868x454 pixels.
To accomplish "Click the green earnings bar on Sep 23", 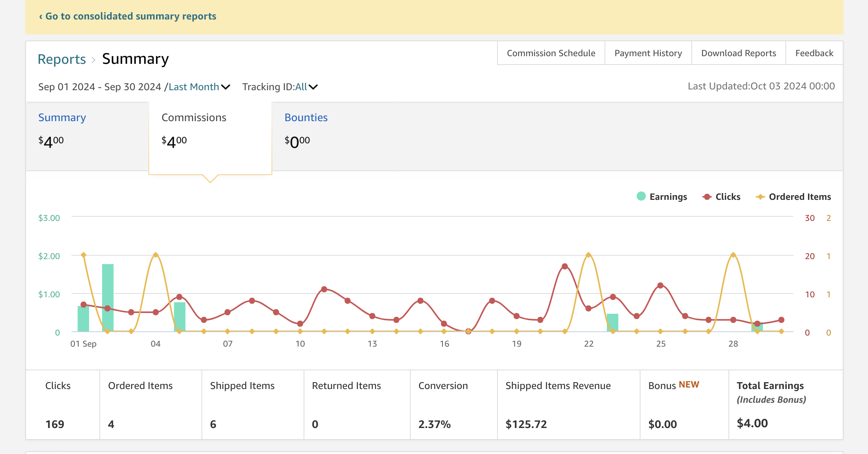I will pyautogui.click(x=613, y=323).
